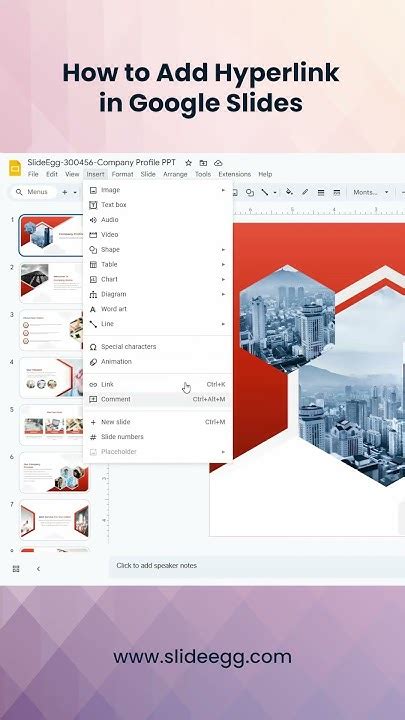Open the Edit menu
The image size is (405, 720).
[x=52, y=174]
